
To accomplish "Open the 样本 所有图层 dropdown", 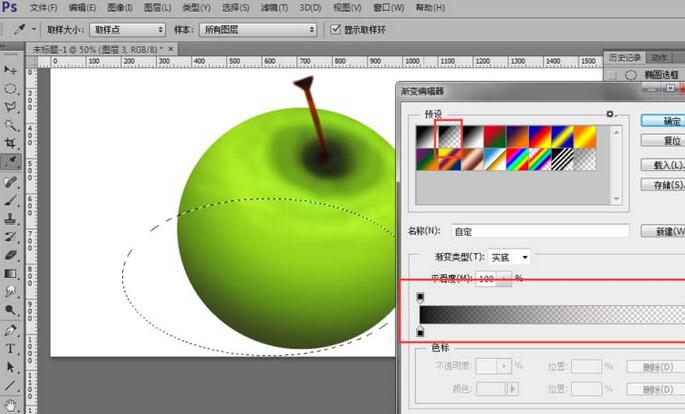I will pos(256,30).
